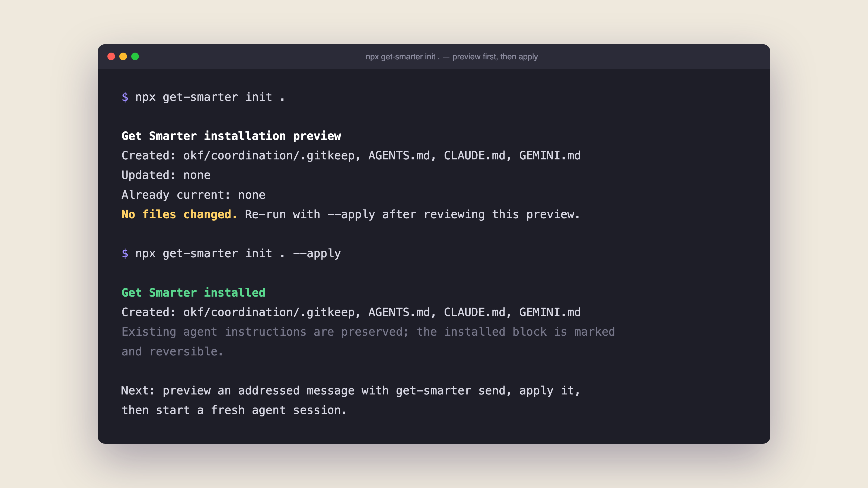
Task: Click CLAUDE.md in the preview Created line
Action: coord(474,156)
